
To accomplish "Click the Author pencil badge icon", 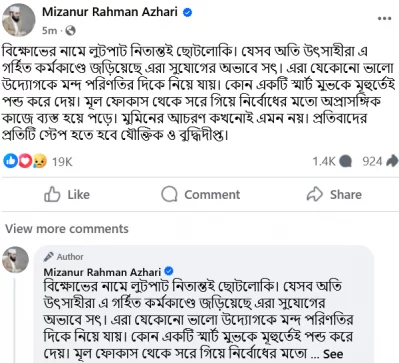I will 49,257.
